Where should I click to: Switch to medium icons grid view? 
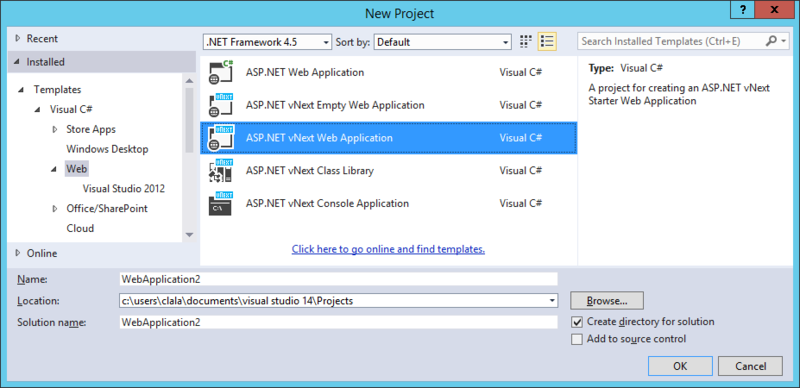[x=526, y=42]
